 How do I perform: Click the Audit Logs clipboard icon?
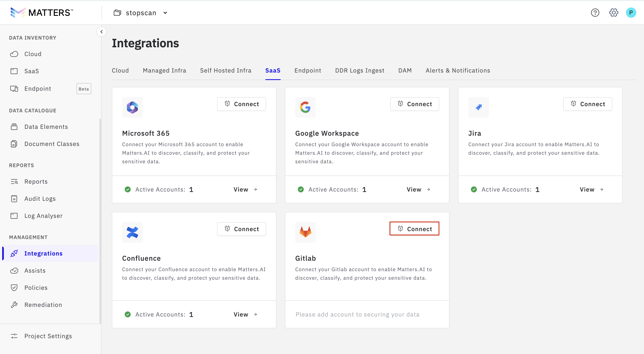pyautogui.click(x=14, y=199)
